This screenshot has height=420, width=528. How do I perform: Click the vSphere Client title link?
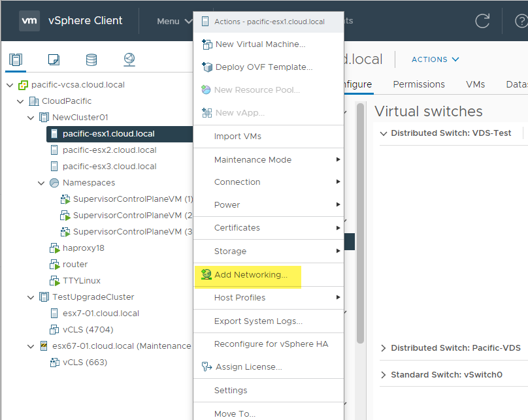click(85, 20)
